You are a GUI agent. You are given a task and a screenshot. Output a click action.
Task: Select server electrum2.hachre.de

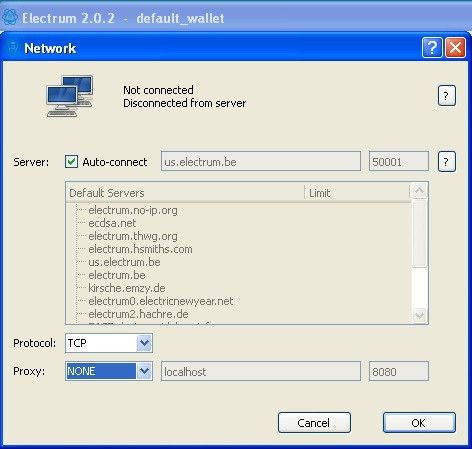point(138,314)
